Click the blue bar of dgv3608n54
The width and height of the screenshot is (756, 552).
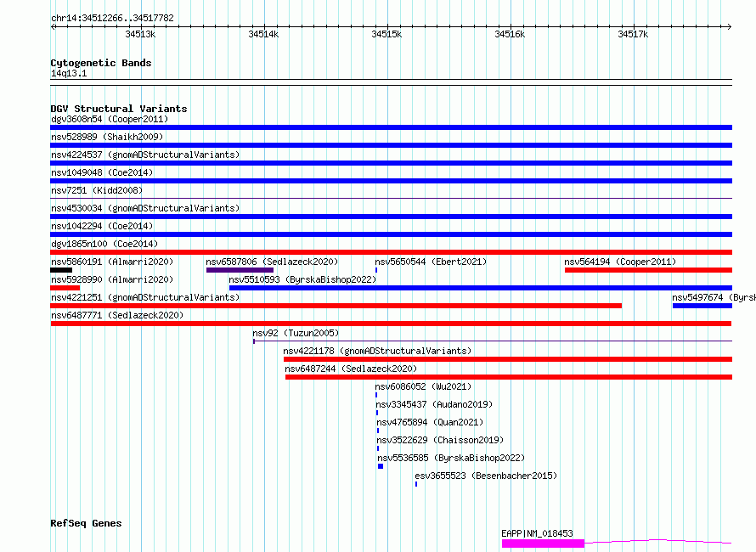coord(391,127)
